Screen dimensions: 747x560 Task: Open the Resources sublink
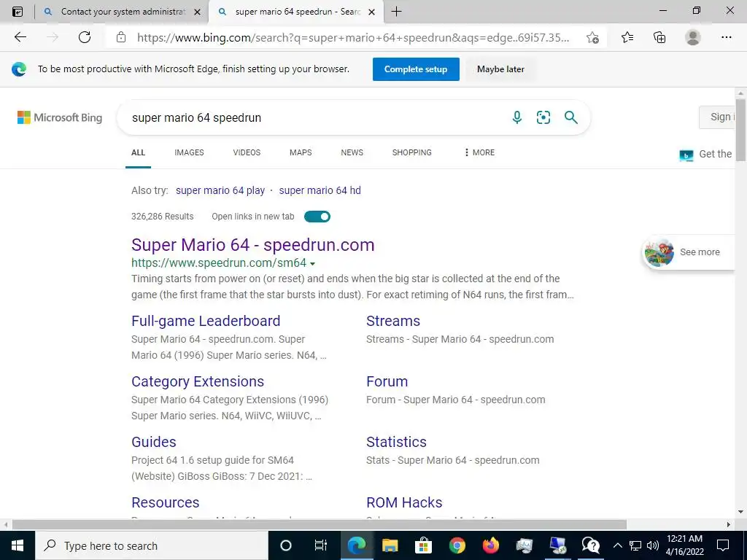[x=166, y=502]
